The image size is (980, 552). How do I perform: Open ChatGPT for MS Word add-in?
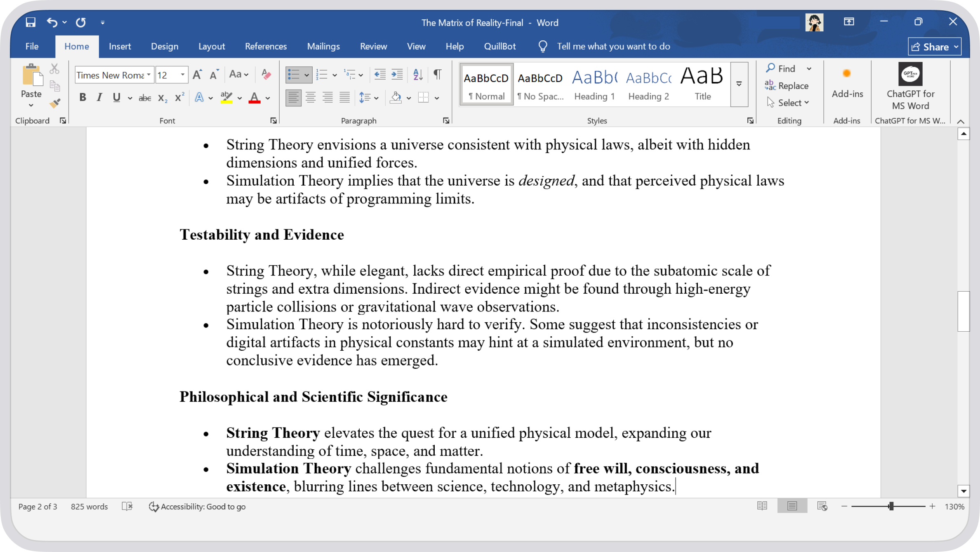pyautogui.click(x=910, y=87)
